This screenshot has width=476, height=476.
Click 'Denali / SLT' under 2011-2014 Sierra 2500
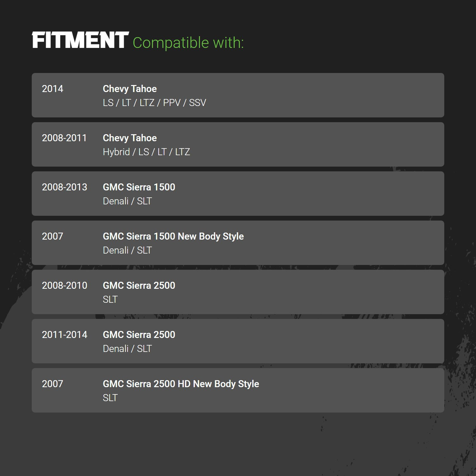[x=127, y=349]
